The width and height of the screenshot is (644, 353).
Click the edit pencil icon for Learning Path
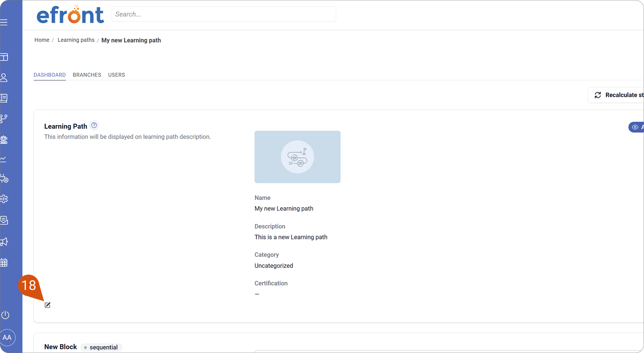point(48,305)
